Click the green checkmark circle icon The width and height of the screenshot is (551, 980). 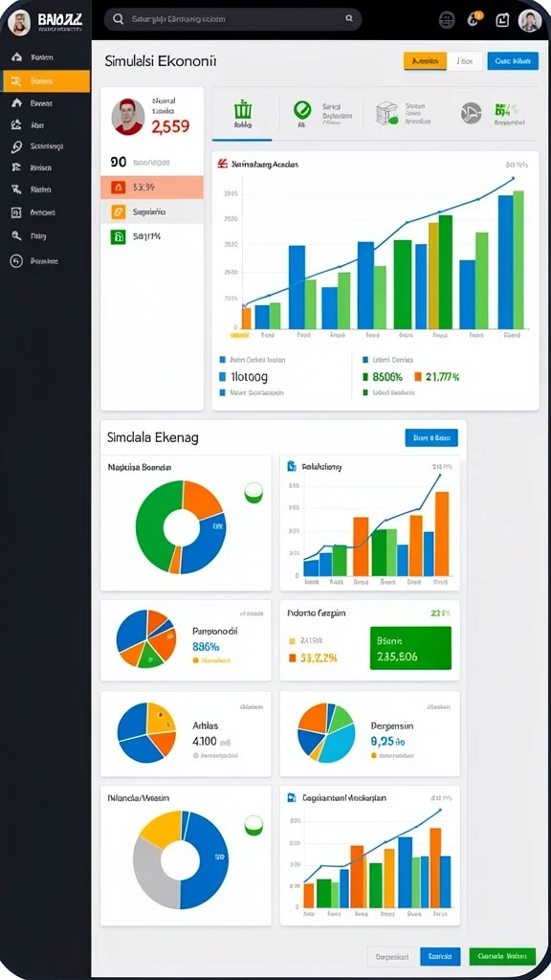[x=301, y=110]
